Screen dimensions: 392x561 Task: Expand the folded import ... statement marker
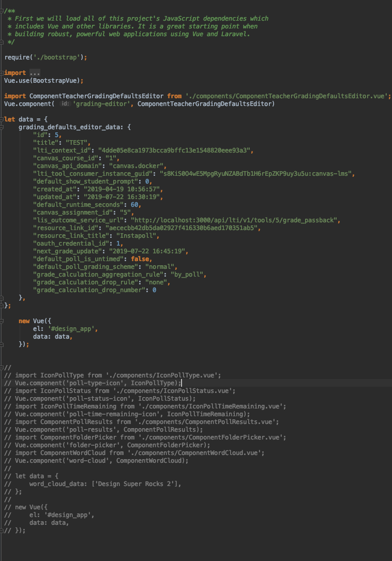(x=2, y=73)
